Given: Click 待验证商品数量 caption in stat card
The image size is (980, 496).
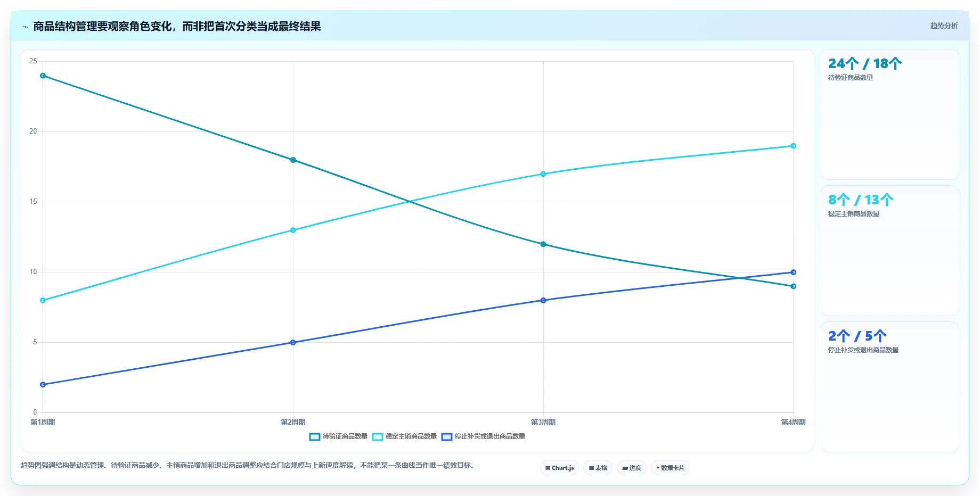Looking at the screenshot, I should (851, 78).
